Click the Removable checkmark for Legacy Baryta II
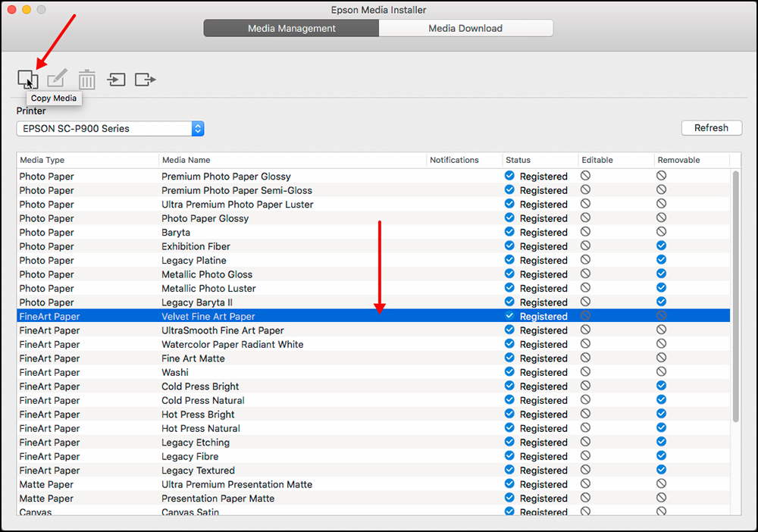The height and width of the screenshot is (532, 758). (x=661, y=302)
